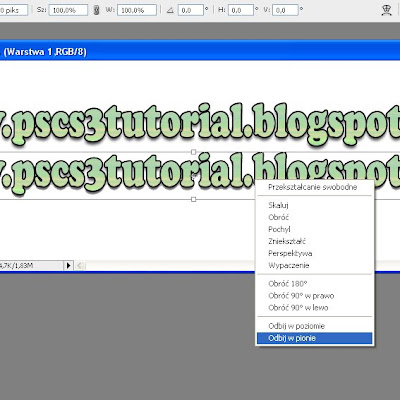This screenshot has width=400, height=400.
Task: Choose Obróć 90° w prawo
Action: tap(314, 296)
